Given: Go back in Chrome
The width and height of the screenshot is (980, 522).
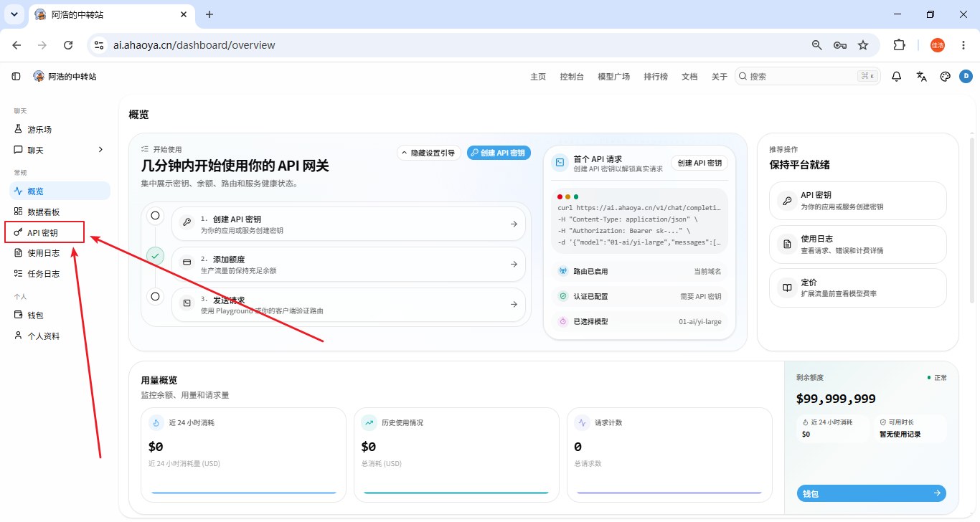Looking at the screenshot, I should click(17, 45).
